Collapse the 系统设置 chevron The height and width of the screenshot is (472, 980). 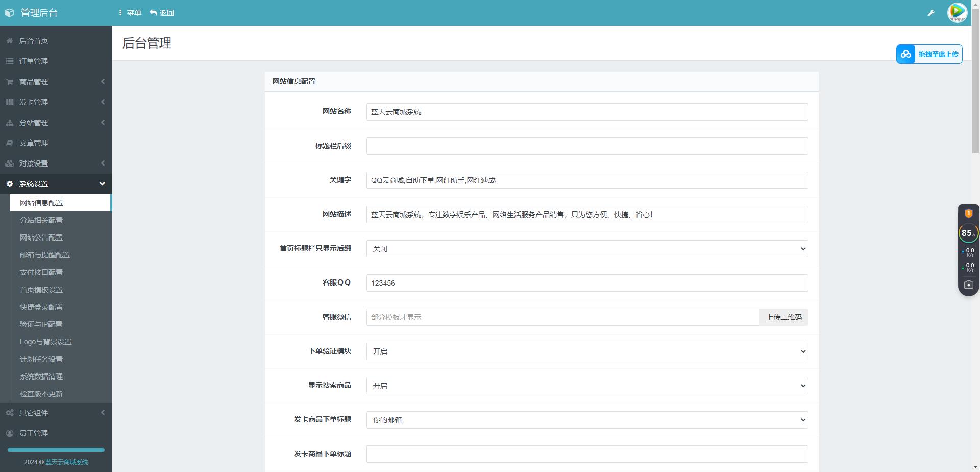[x=102, y=184]
